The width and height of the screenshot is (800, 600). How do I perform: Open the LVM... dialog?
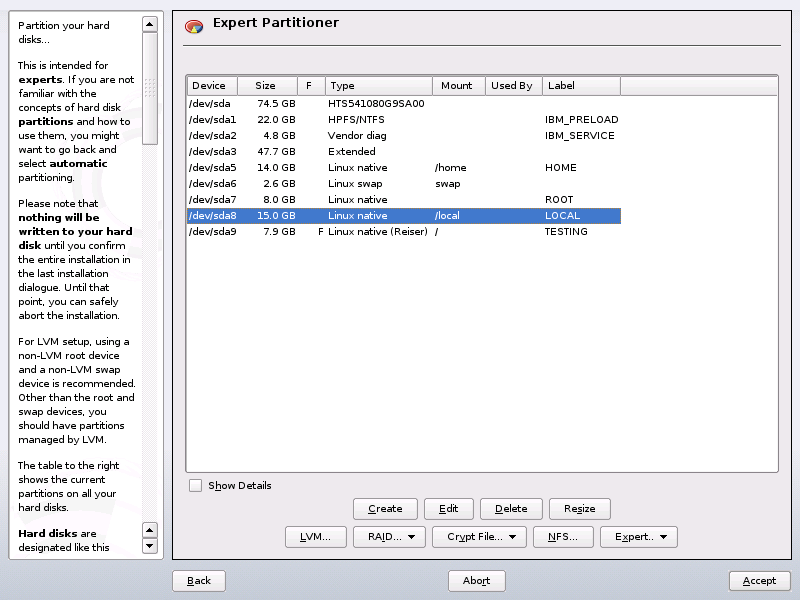(x=316, y=537)
